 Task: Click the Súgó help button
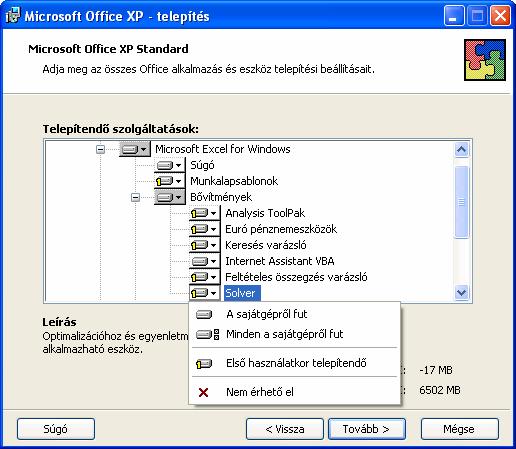pyautogui.click(x=56, y=429)
